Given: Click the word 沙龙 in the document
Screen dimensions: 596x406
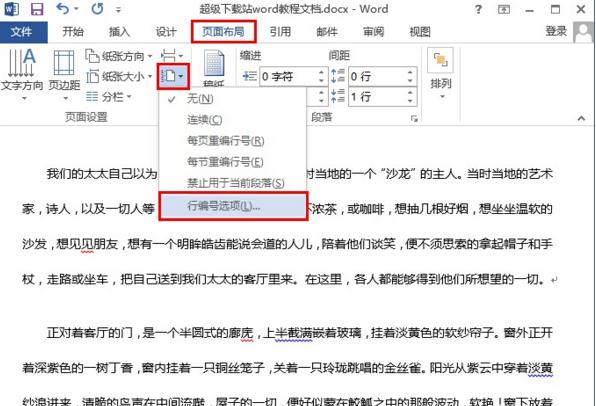Looking at the screenshot, I should click(397, 174).
